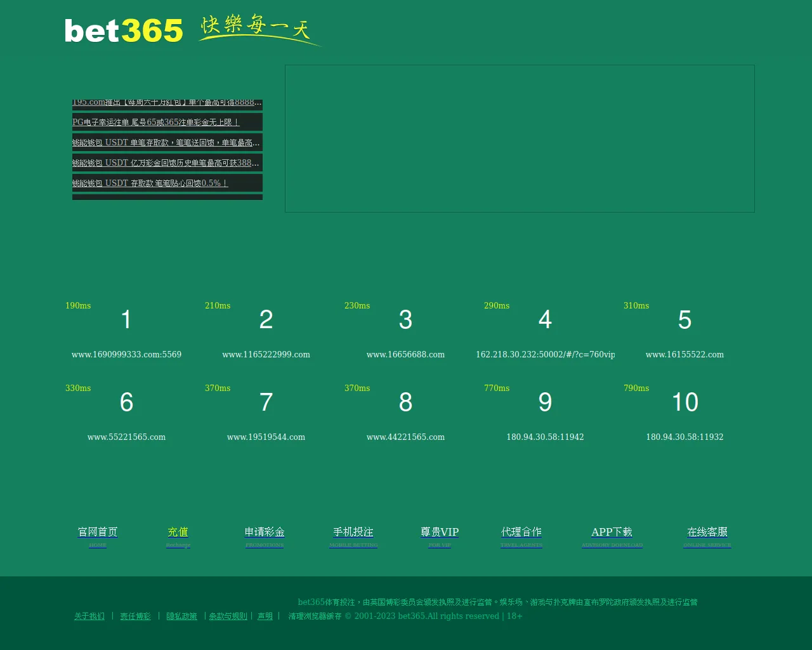Click the 230ms latency label
The width and height of the screenshot is (812, 650).
coord(357,305)
